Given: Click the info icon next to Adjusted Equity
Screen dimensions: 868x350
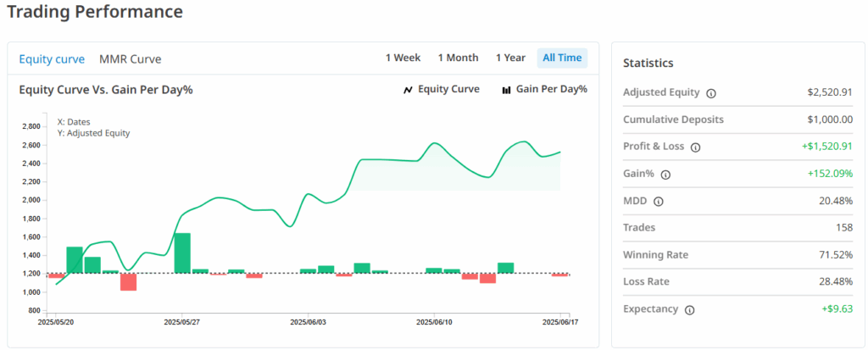Looking at the screenshot, I should [x=711, y=93].
